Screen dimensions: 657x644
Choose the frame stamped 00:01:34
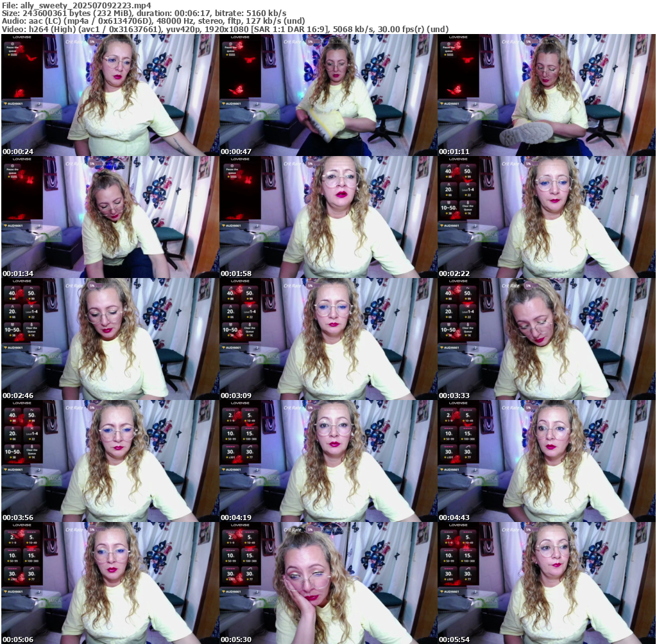pos(110,217)
